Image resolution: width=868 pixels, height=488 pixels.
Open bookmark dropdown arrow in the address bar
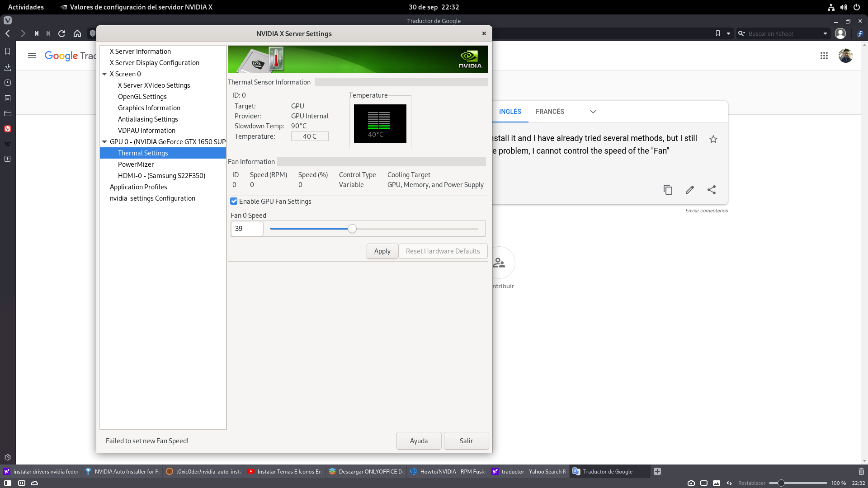click(728, 33)
